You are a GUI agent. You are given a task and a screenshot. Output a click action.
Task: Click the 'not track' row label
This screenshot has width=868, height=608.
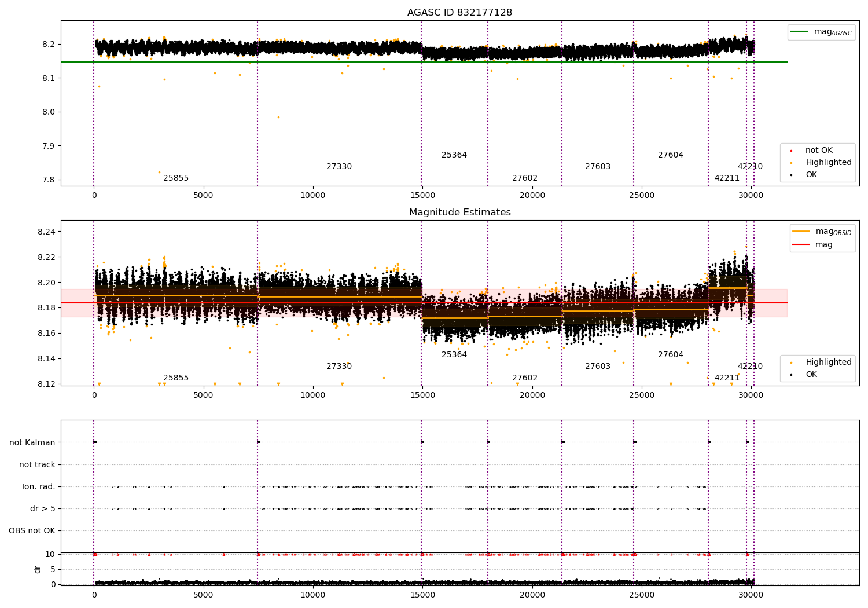37,464
